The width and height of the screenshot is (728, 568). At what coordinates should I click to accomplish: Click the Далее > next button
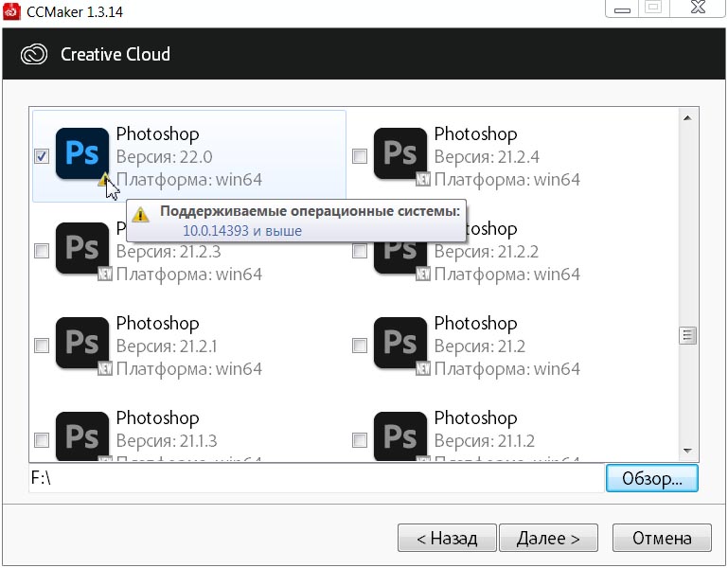(x=548, y=538)
